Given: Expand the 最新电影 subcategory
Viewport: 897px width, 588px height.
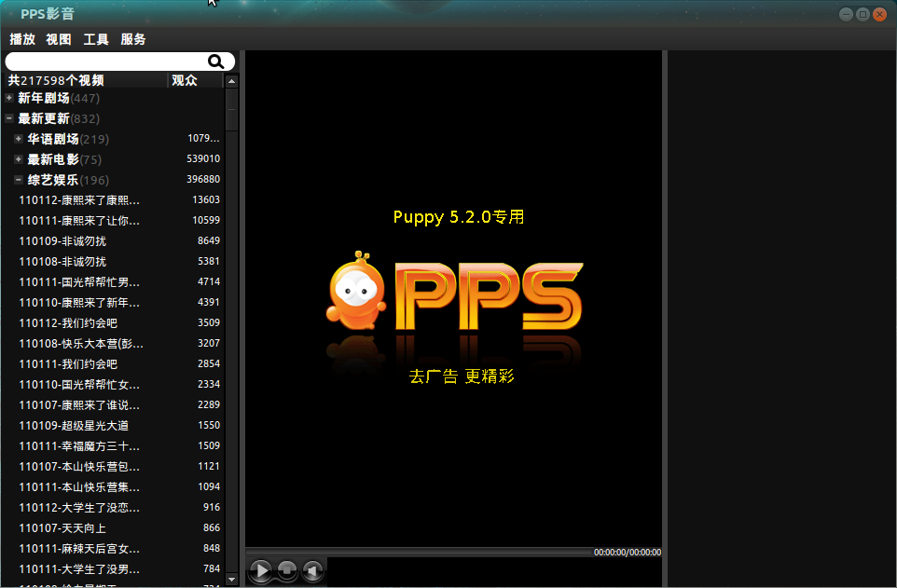Looking at the screenshot, I should [x=19, y=159].
